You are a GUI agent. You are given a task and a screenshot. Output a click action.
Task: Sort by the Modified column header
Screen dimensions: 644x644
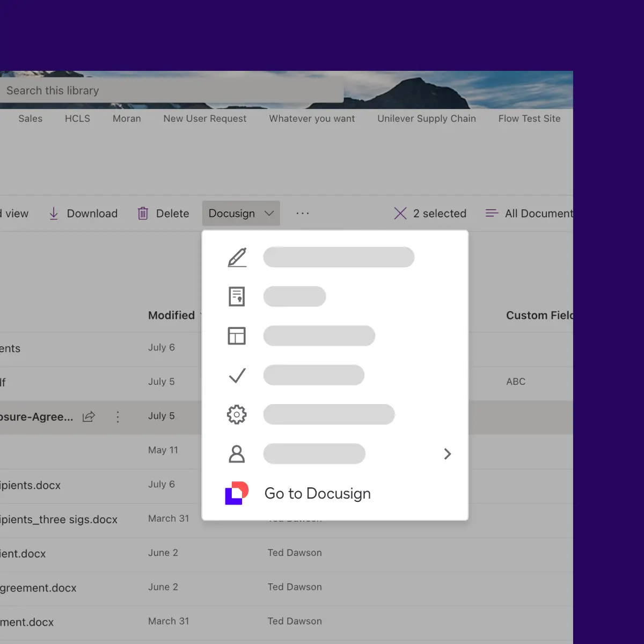coord(171,316)
